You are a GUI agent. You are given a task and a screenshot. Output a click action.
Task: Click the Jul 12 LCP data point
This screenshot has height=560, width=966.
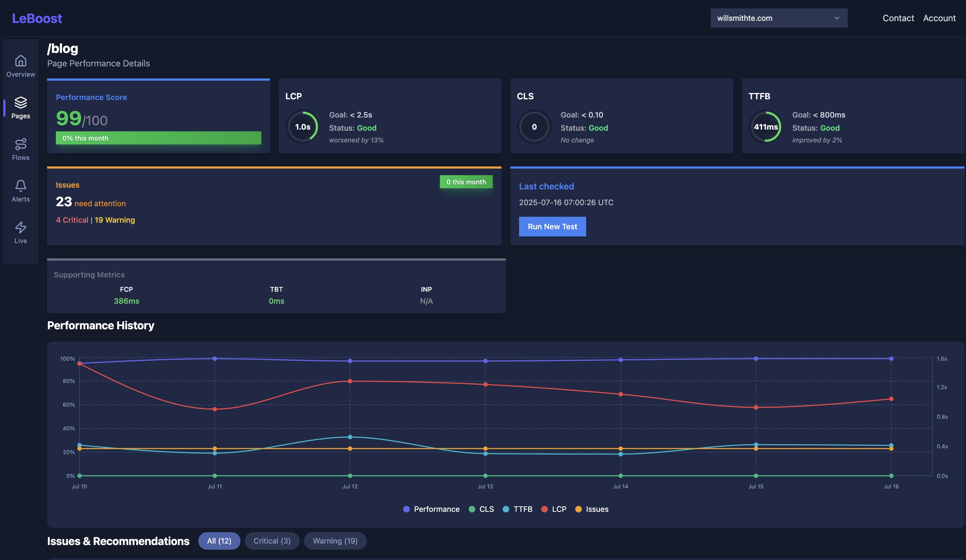[x=350, y=381]
